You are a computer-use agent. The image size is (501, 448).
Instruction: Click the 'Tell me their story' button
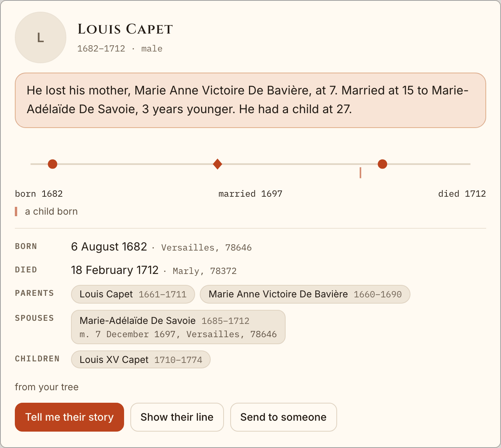pyautogui.click(x=69, y=417)
